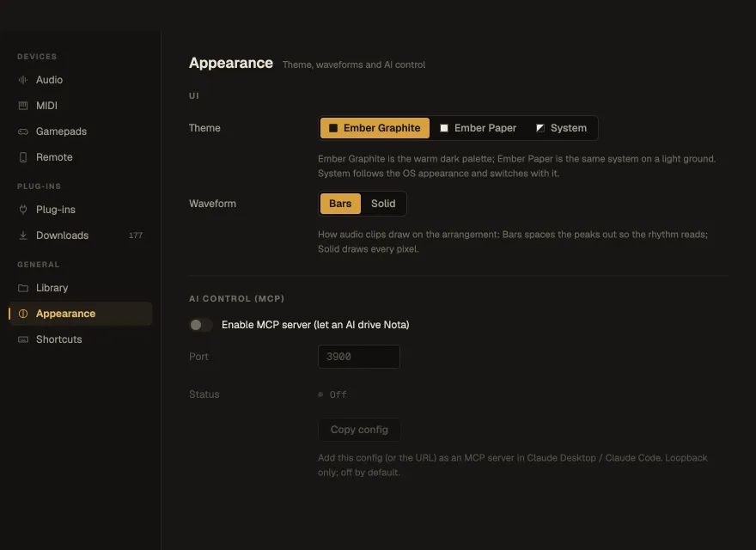Click the AI CONTROL (MCP) section header
Screen dimensions: 756x550
[x=237, y=299]
